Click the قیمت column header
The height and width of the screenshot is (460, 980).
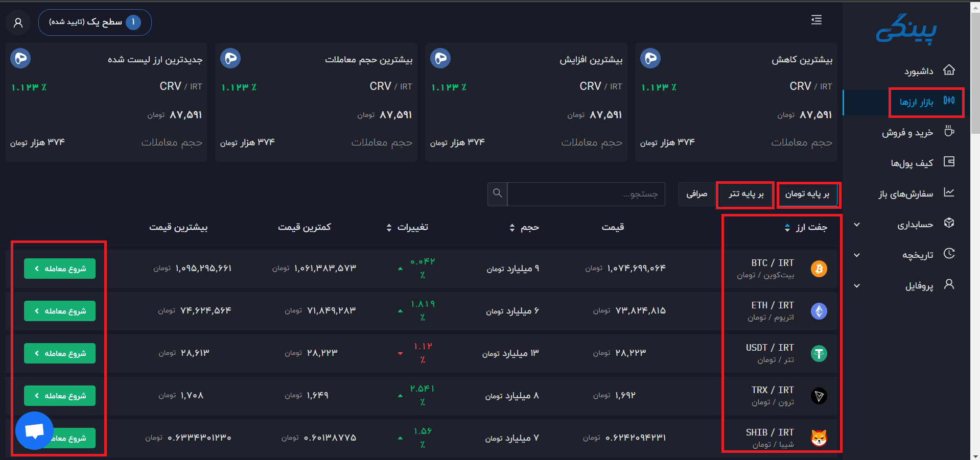click(613, 227)
